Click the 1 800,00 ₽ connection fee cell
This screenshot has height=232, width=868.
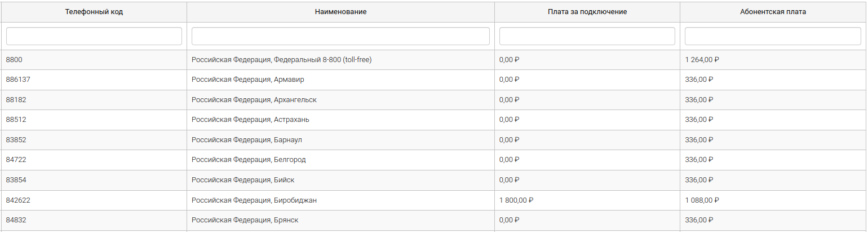point(516,200)
